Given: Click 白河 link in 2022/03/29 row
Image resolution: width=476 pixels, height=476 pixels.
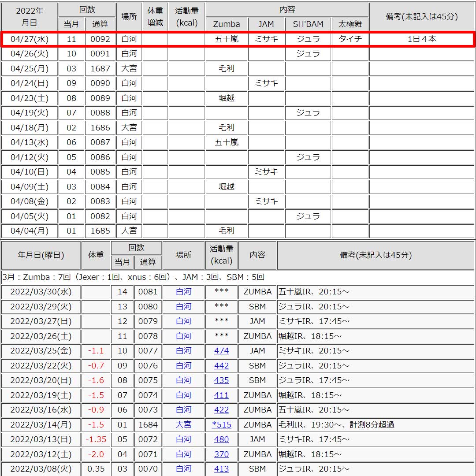Looking at the screenshot, I should pos(183,306).
